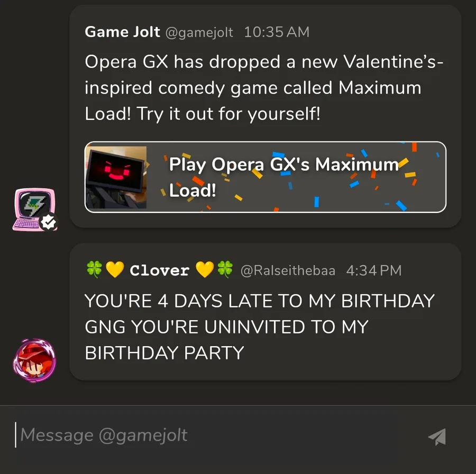Open the Clover display name
This screenshot has height=474, width=476.
tap(159, 271)
